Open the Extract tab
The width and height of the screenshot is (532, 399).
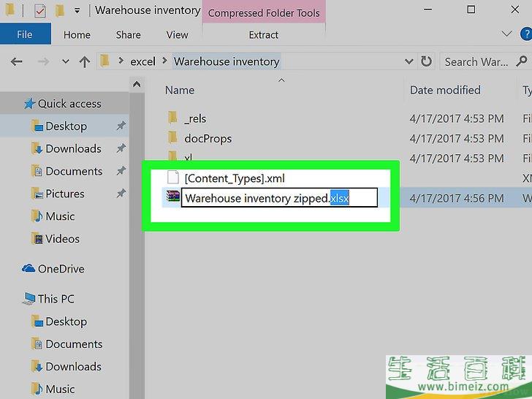263,34
